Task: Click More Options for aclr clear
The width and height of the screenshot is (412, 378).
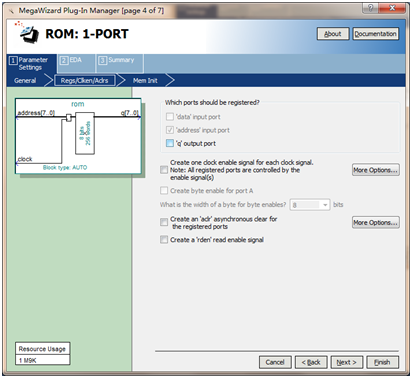Action: pyautogui.click(x=376, y=222)
